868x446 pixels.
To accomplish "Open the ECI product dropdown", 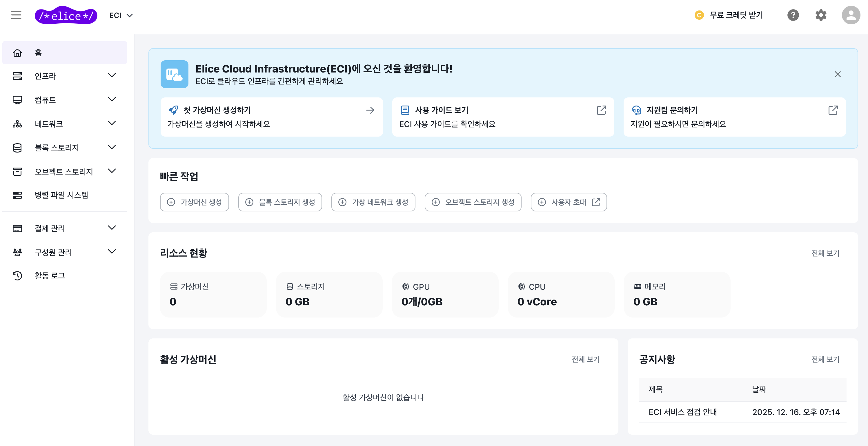I will [x=121, y=15].
